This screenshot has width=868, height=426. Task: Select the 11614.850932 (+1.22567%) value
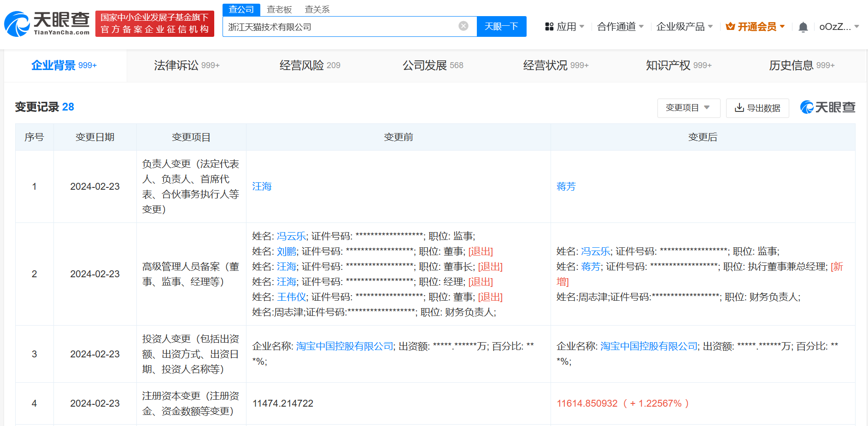coord(623,403)
